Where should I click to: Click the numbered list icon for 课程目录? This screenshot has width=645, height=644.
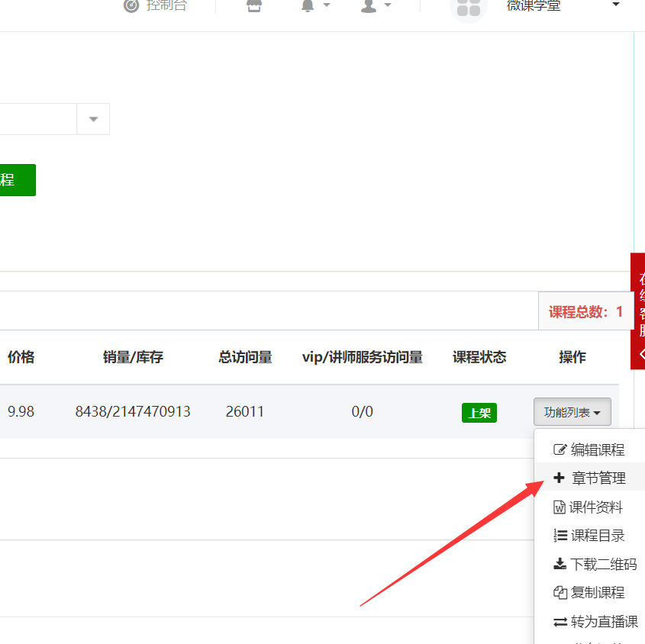pos(560,536)
